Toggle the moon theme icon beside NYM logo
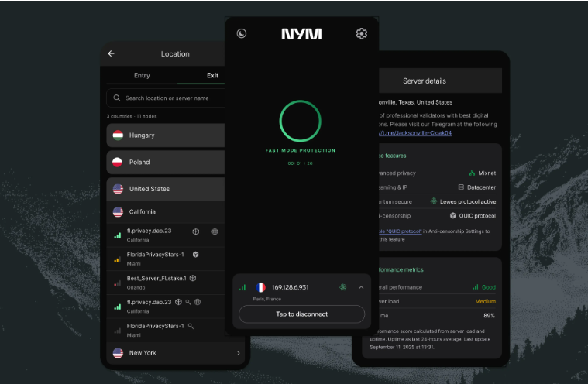Image resolution: width=588 pixels, height=384 pixels. 242,33
